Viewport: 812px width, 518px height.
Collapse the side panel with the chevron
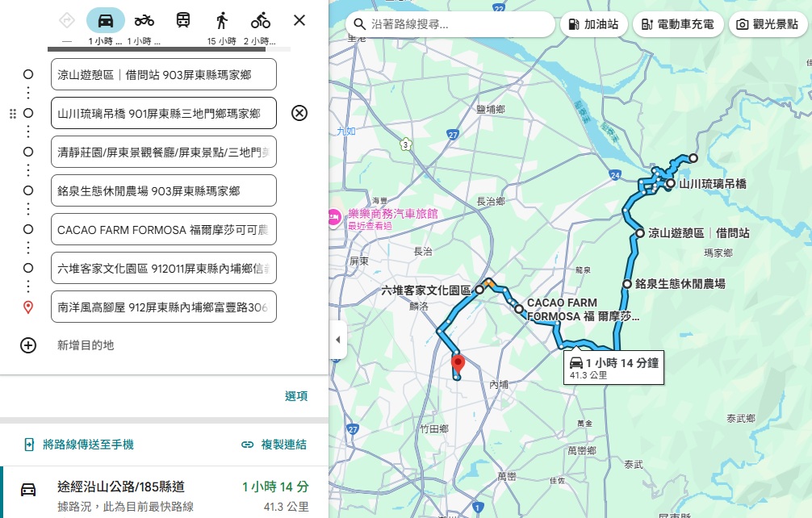338,340
